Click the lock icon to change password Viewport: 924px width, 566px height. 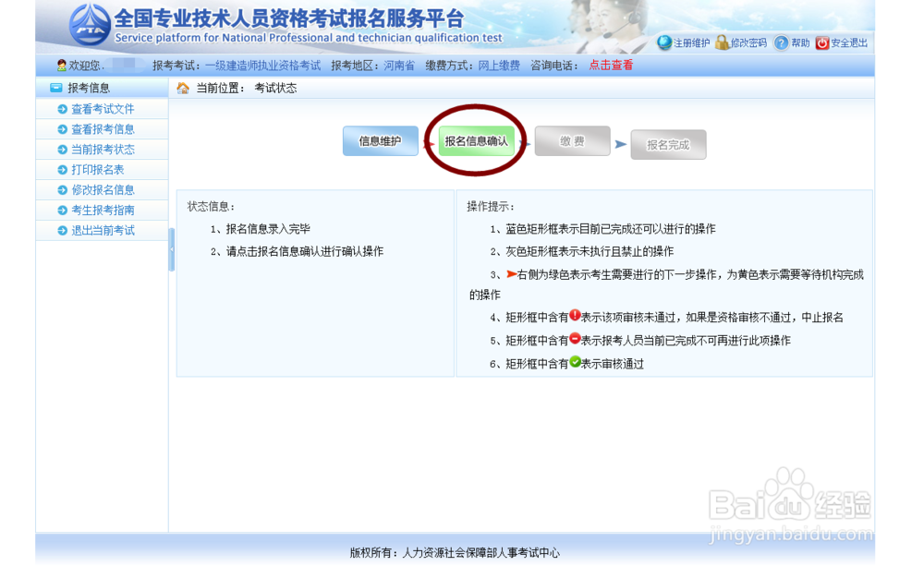click(722, 43)
